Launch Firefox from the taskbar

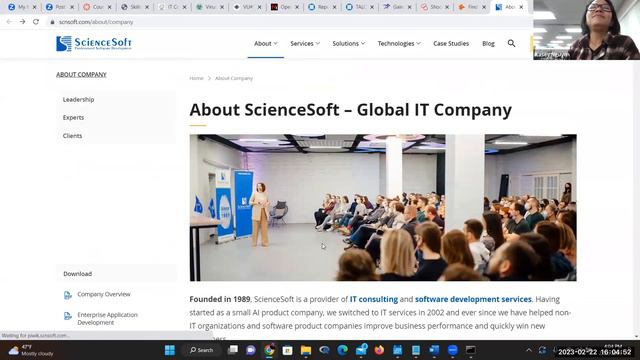coord(379,350)
